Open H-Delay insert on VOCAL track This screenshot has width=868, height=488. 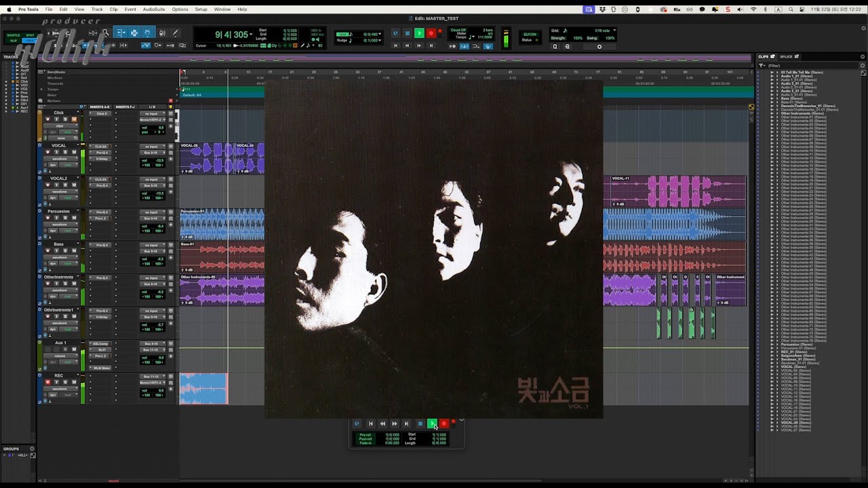click(100, 159)
